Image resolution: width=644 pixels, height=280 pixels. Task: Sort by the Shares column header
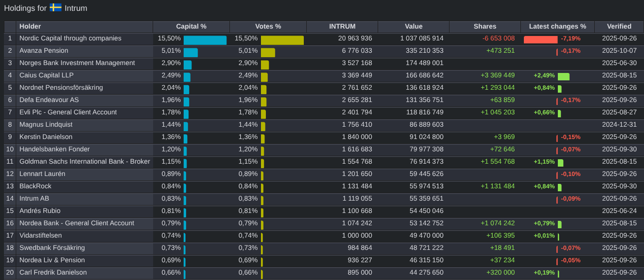pos(485,27)
